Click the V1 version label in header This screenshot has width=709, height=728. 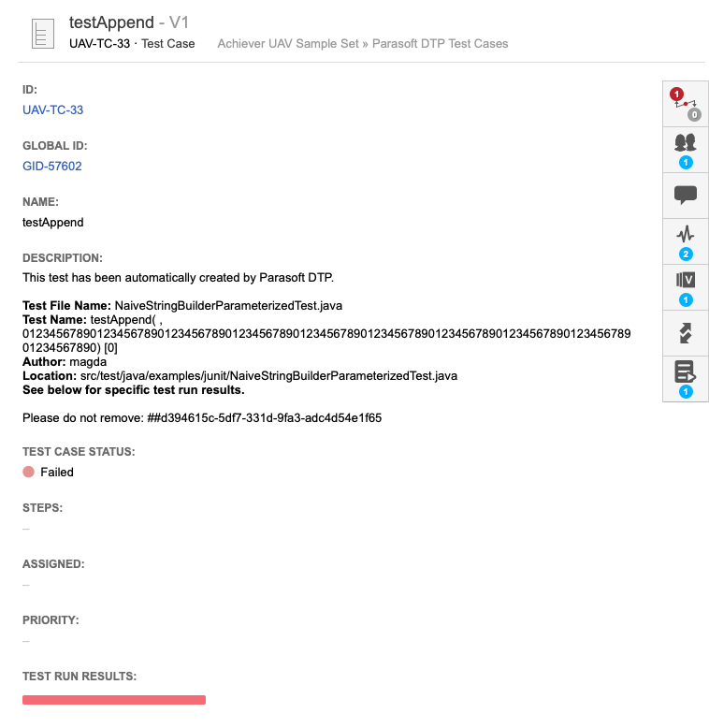click(x=179, y=22)
